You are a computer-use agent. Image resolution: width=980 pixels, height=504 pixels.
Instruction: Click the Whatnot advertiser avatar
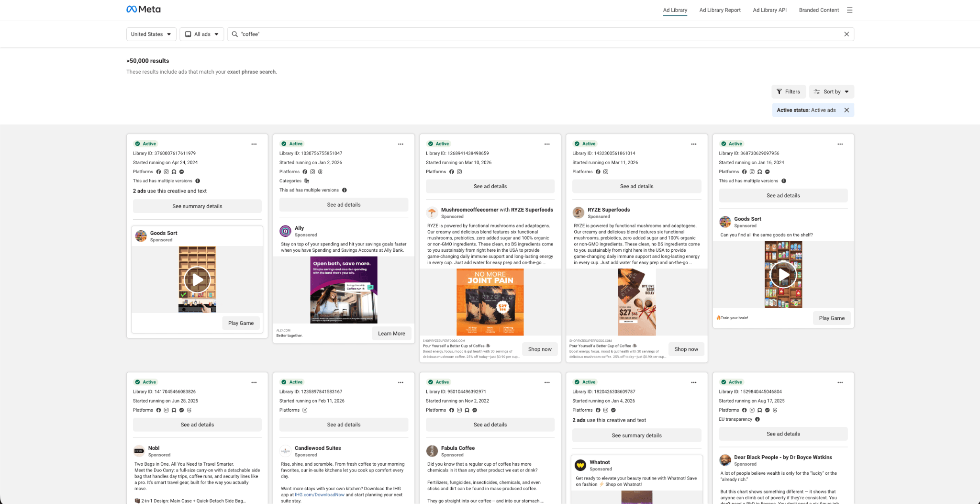click(580, 465)
